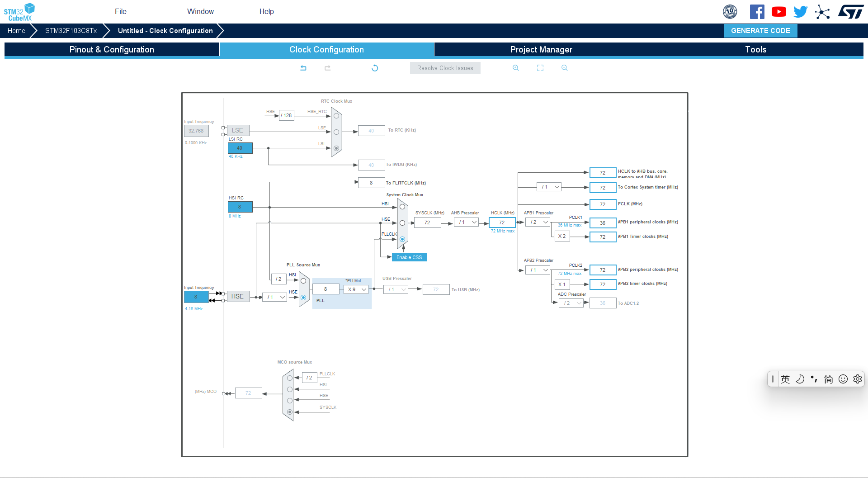Click the LSI RC 40 KHz block
The height and width of the screenshot is (478, 868).
(240, 148)
